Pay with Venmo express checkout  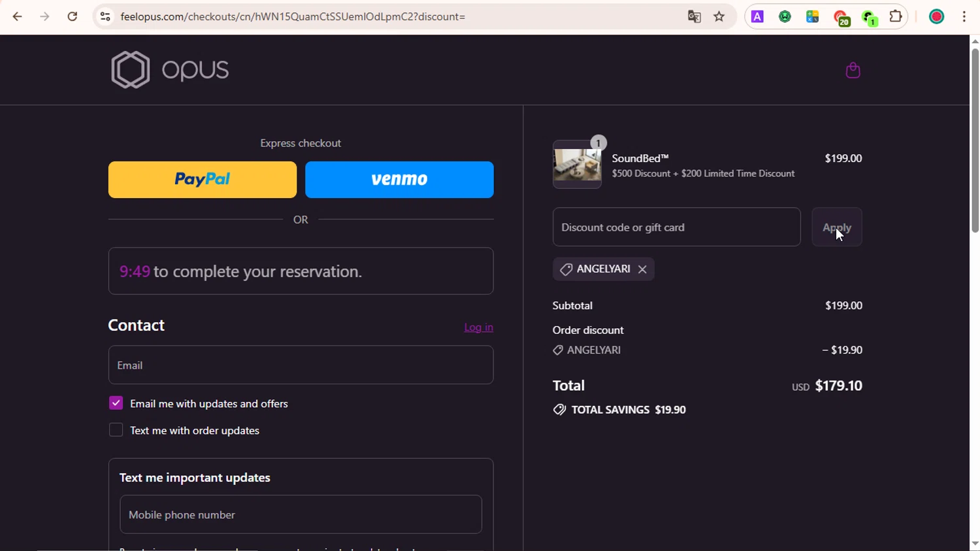pos(399,180)
